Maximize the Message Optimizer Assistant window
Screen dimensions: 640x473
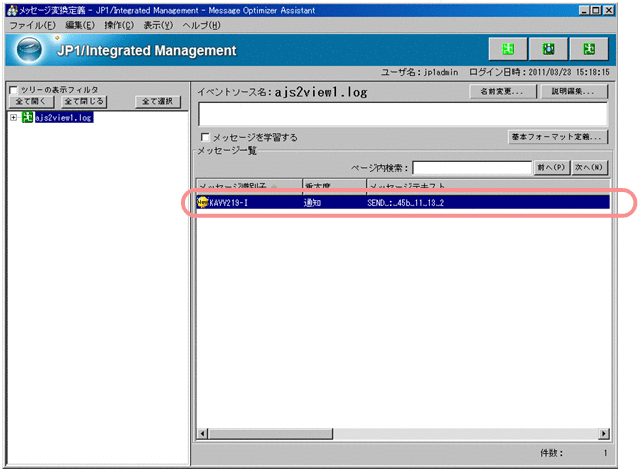596,10
